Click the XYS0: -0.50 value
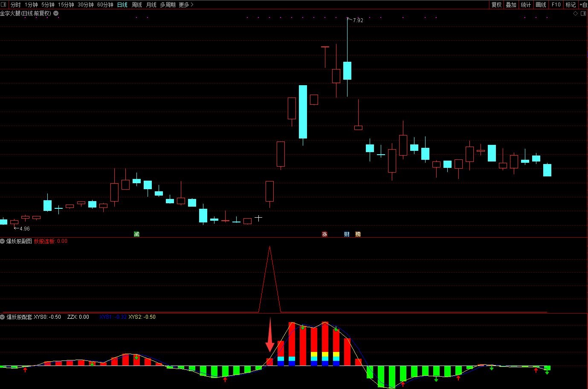This screenshot has height=389, width=588. tap(47, 317)
